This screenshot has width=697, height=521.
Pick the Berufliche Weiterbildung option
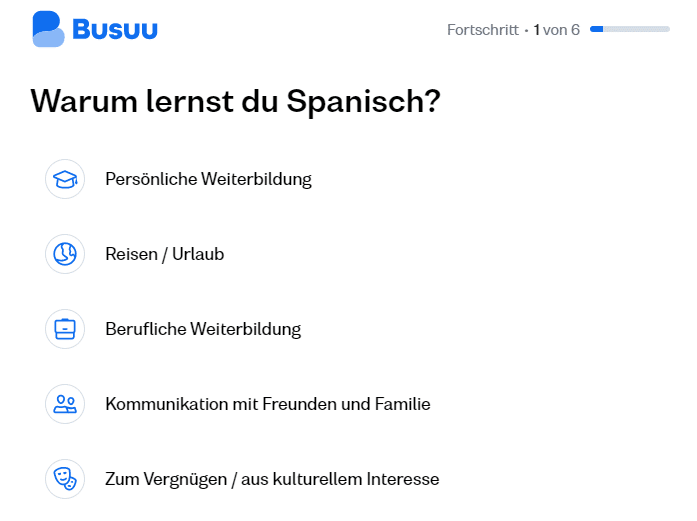[203, 329]
